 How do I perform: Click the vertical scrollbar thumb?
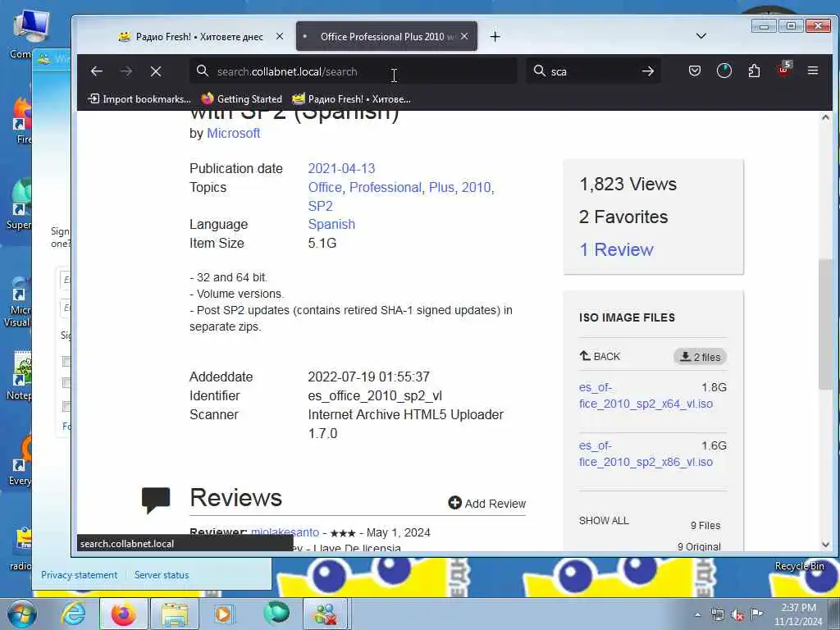click(825, 324)
